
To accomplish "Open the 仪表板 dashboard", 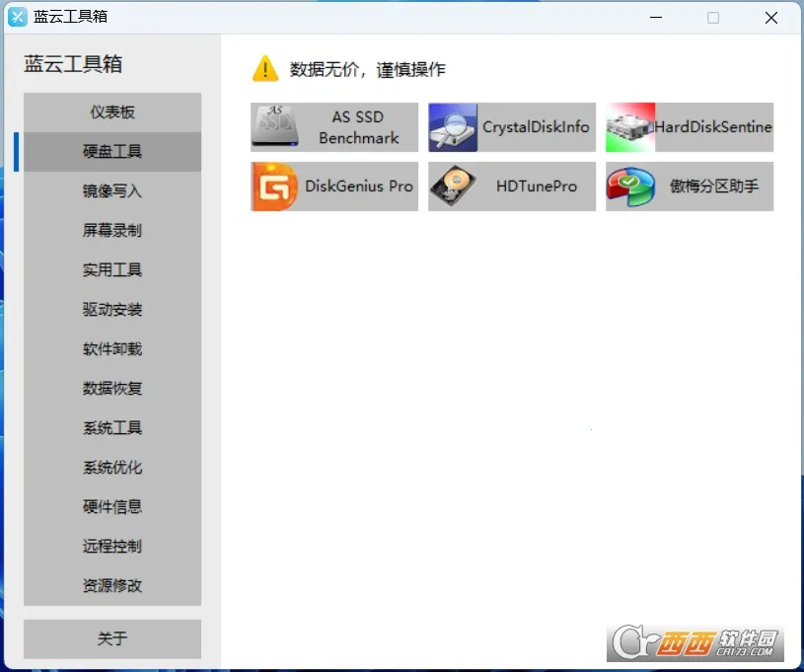I will (111, 112).
